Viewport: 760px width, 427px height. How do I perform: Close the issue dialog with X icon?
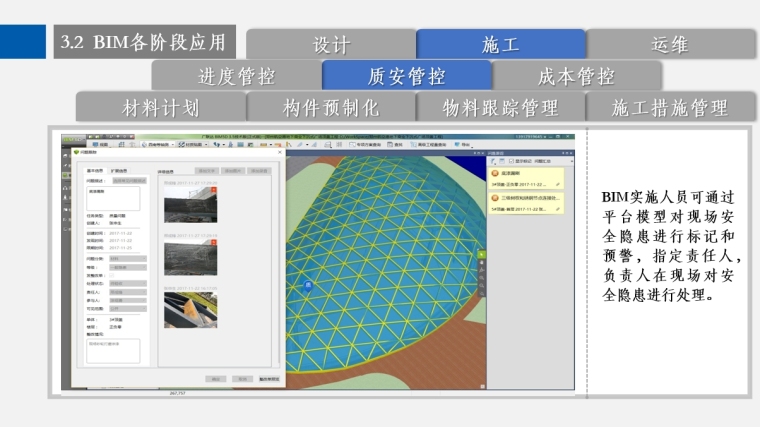click(280, 153)
